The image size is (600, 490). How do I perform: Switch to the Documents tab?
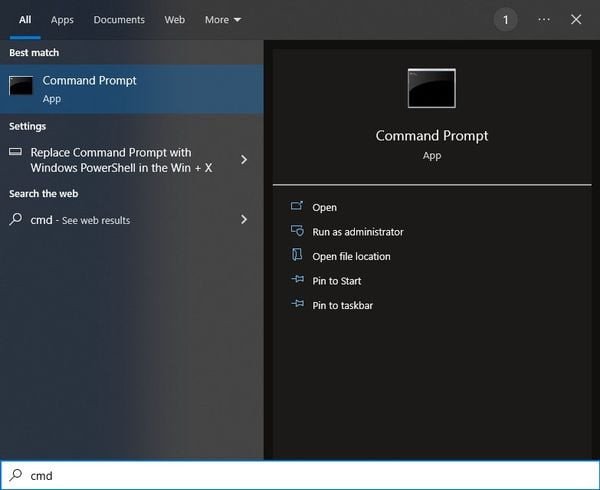pos(119,20)
